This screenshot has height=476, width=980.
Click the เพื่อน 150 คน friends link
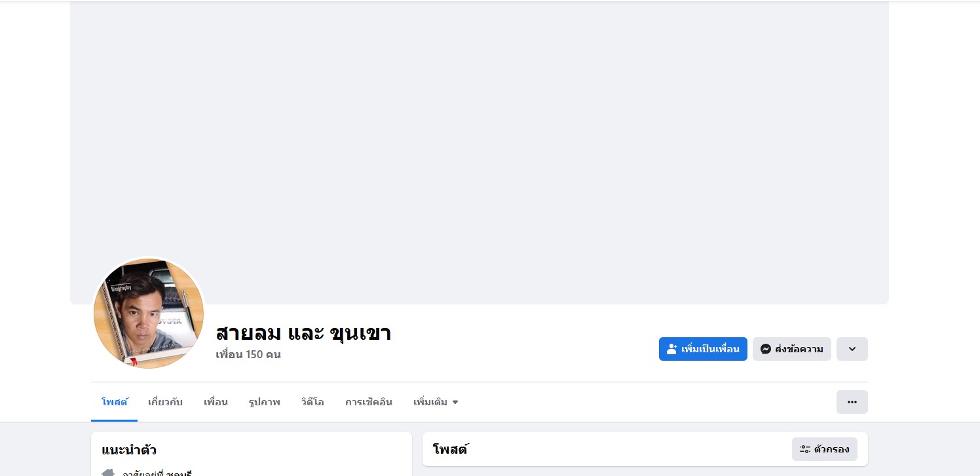coord(248,355)
